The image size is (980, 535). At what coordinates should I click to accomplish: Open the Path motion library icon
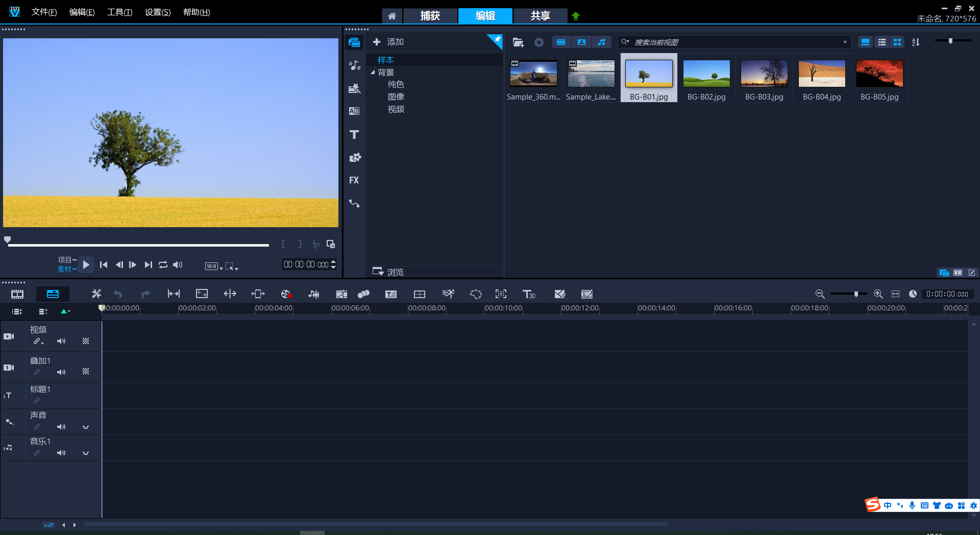(354, 203)
